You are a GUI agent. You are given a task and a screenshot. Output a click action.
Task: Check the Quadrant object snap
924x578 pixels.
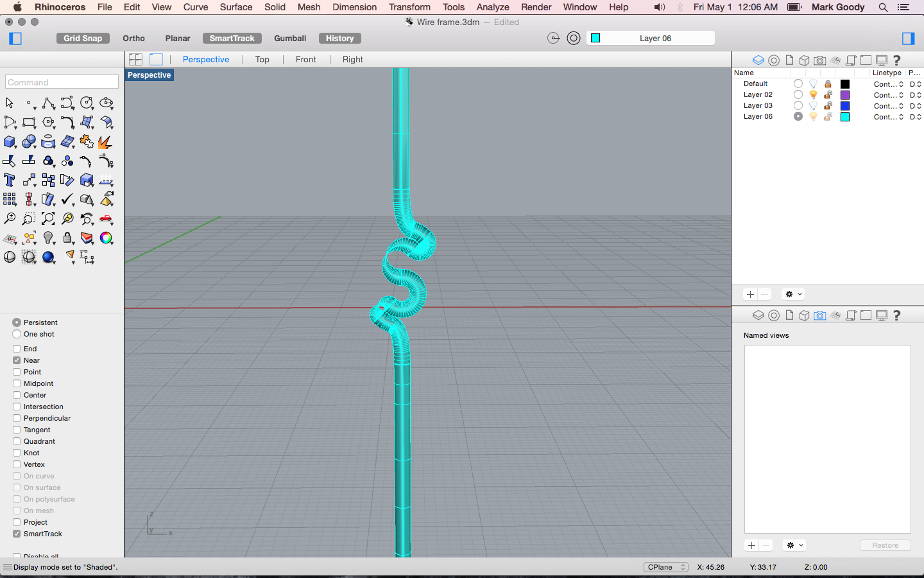[17, 441]
